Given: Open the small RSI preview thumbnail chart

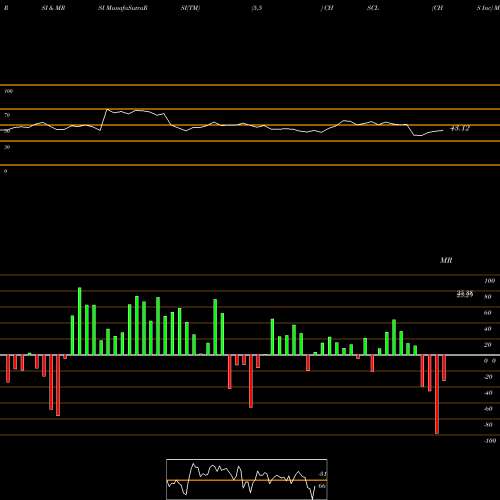Looking at the screenshot, I should pyautogui.click(x=247, y=479).
